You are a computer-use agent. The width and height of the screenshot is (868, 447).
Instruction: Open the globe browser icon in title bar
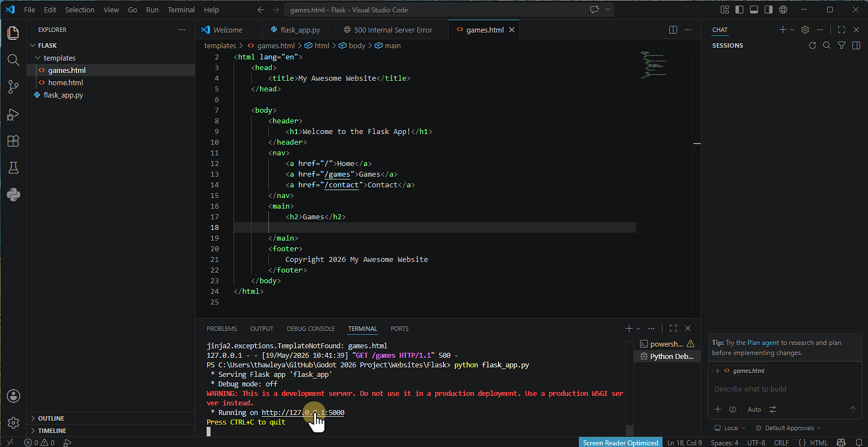click(x=783, y=10)
